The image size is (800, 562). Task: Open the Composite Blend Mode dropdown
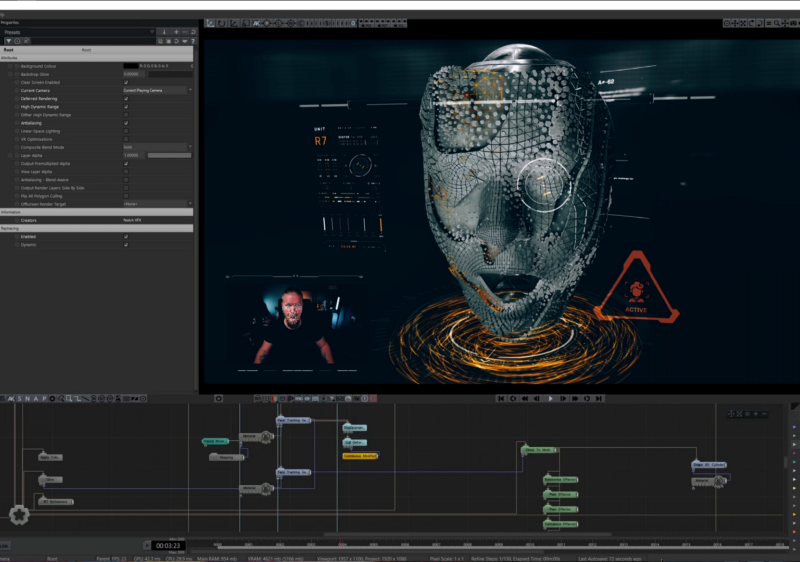pyautogui.click(x=156, y=147)
